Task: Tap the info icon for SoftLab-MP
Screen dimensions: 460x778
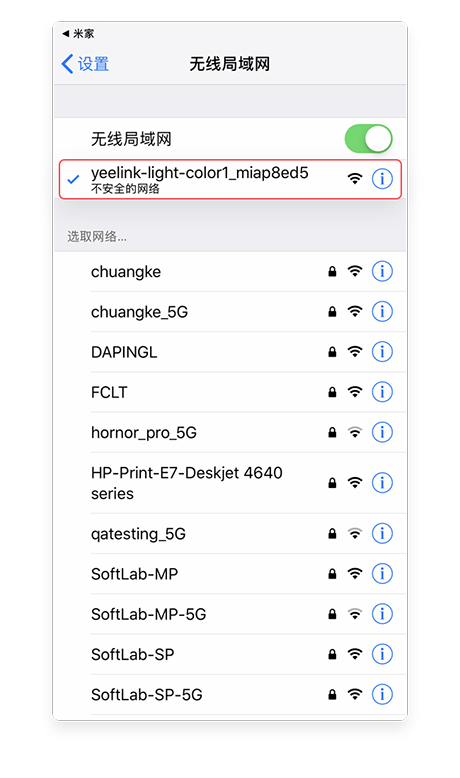Action: 382,574
